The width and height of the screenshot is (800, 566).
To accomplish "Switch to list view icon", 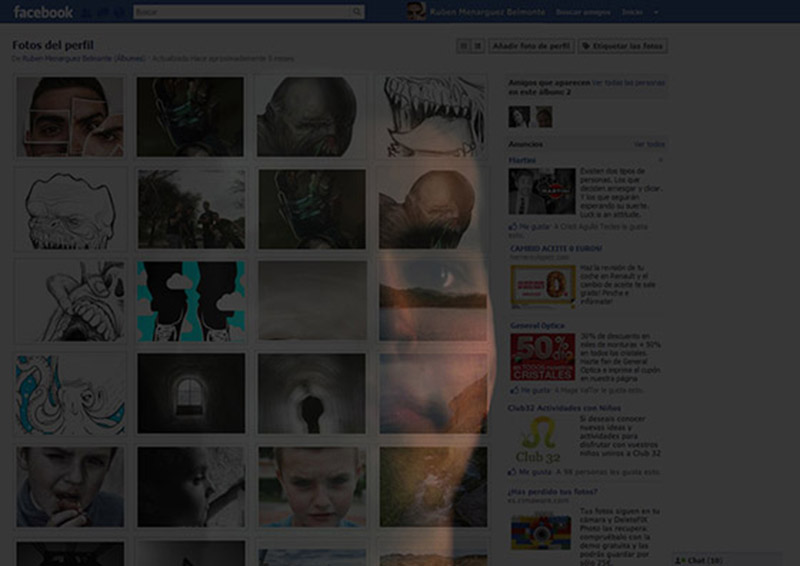I will tap(478, 46).
